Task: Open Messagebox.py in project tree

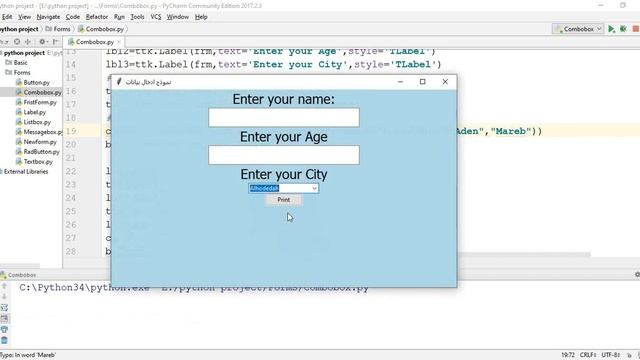Action: click(39, 132)
